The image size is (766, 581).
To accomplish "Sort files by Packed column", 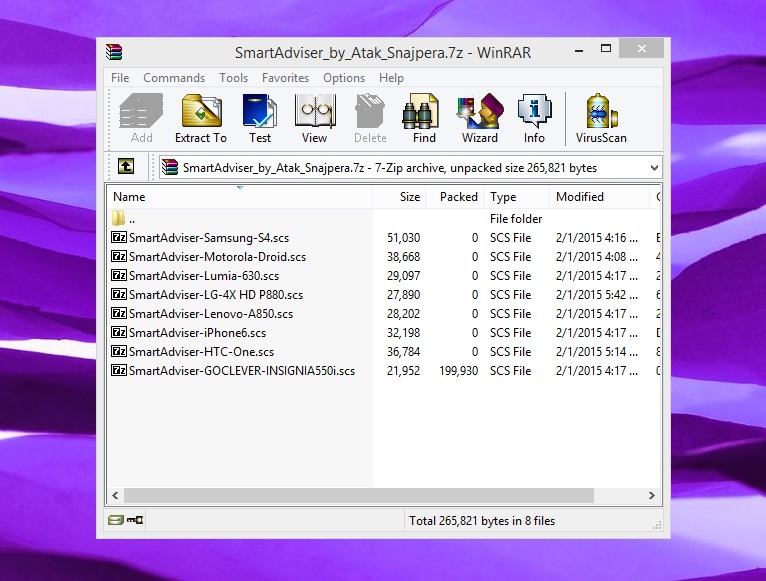I will point(455,197).
